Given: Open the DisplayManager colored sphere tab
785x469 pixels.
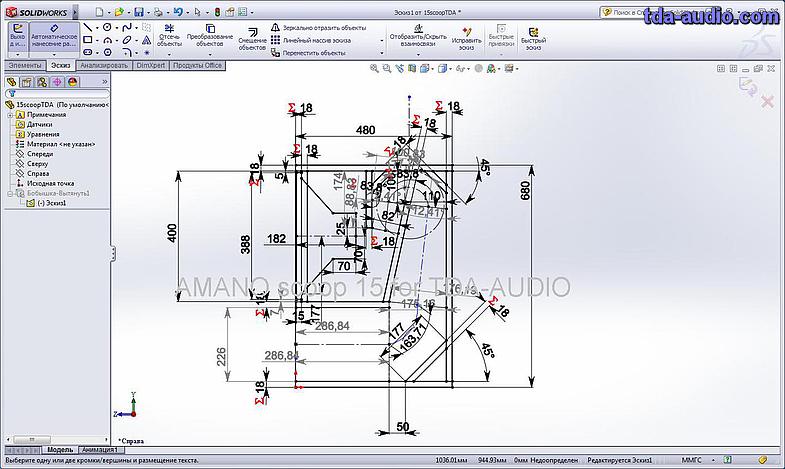Looking at the screenshot, I should [73, 82].
